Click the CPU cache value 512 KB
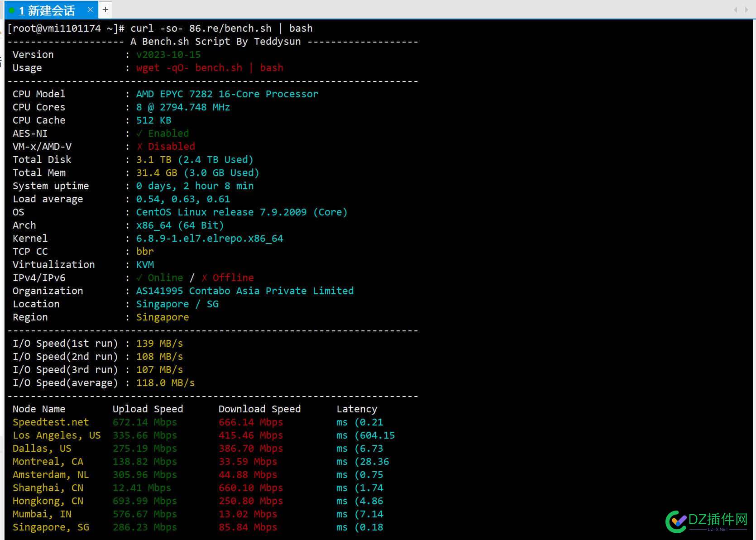 tap(154, 120)
